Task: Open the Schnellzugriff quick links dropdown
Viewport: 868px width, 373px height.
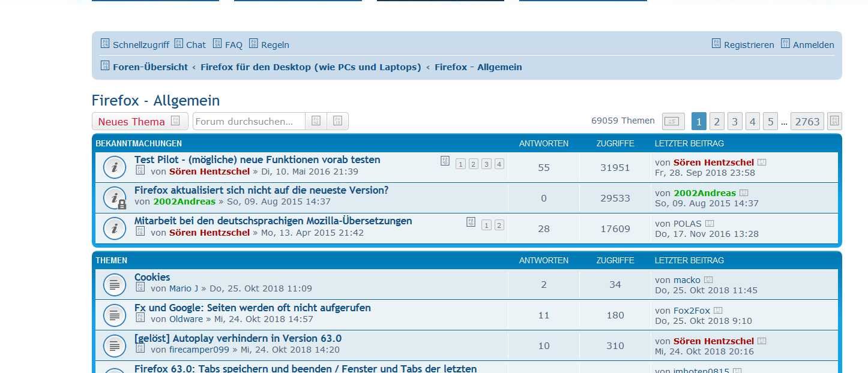Action: [134, 44]
